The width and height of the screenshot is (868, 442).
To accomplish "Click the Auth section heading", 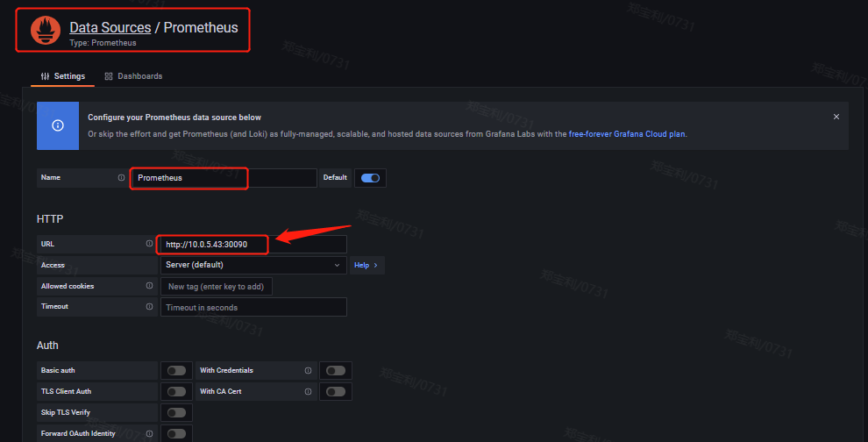I will click(x=47, y=346).
